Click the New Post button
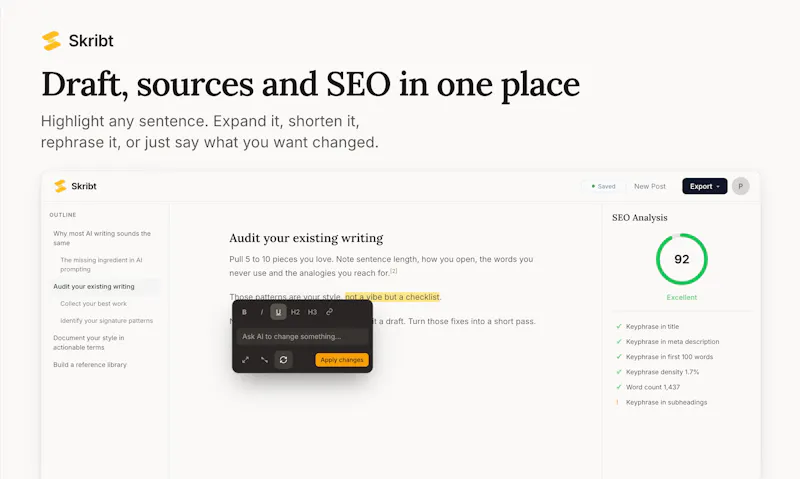Viewport: 800px width, 479px height. 650,186
